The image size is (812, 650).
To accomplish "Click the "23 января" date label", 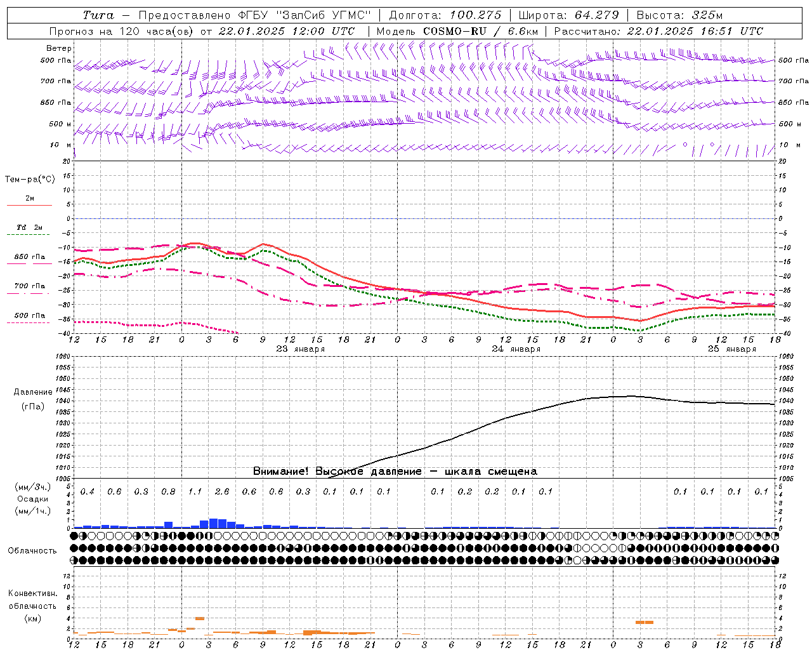I will tap(301, 349).
